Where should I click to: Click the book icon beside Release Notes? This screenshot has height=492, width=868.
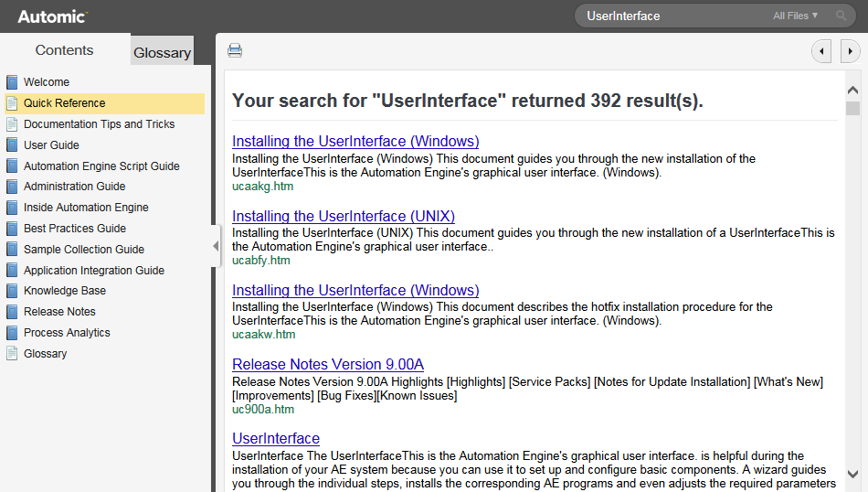(12, 312)
